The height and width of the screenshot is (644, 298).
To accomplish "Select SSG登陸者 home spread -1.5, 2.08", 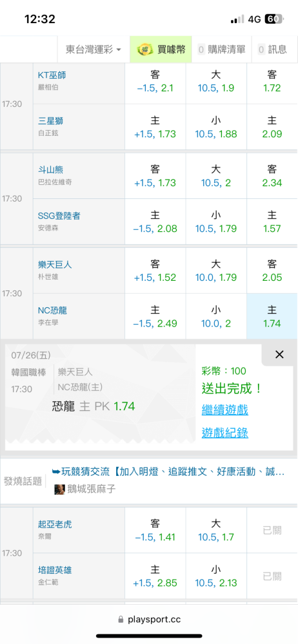I will click(155, 222).
